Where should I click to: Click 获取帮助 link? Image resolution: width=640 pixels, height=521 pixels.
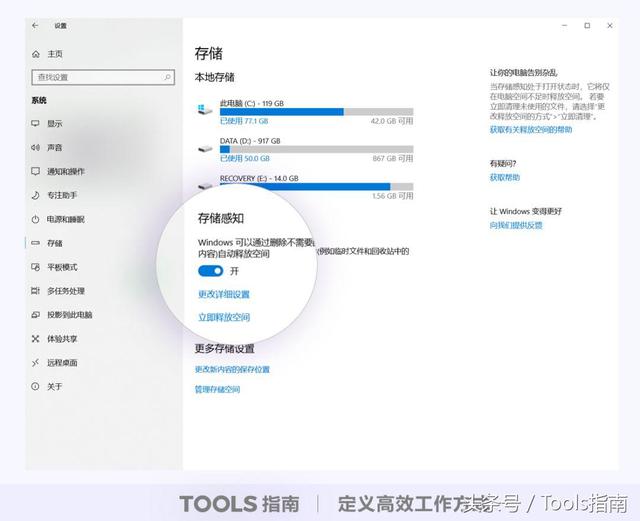[504, 177]
